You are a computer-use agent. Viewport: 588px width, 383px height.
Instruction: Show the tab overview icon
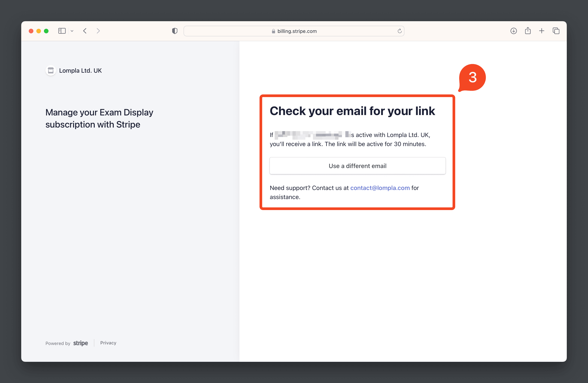coord(556,31)
